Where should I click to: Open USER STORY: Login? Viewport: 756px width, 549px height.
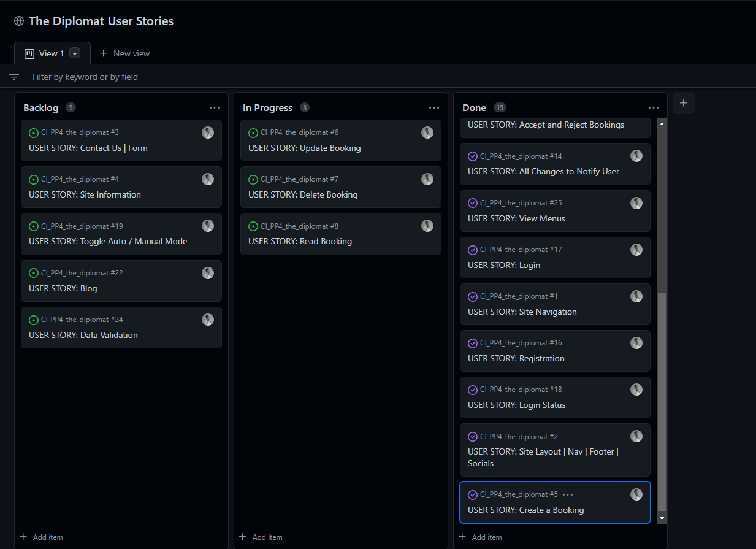pos(504,265)
